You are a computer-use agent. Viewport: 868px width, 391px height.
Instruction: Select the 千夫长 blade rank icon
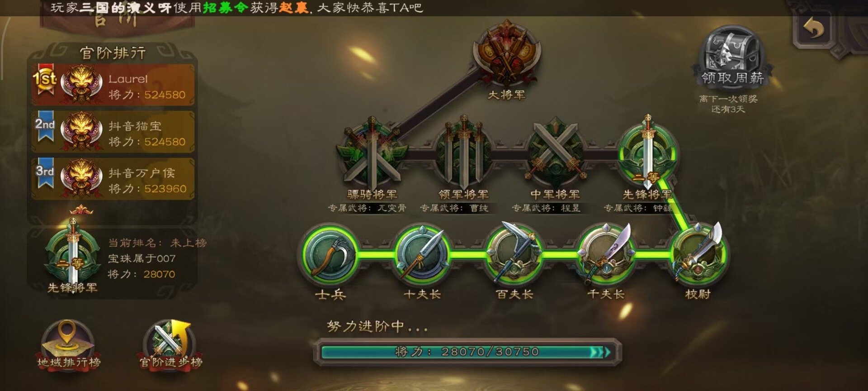606,254
